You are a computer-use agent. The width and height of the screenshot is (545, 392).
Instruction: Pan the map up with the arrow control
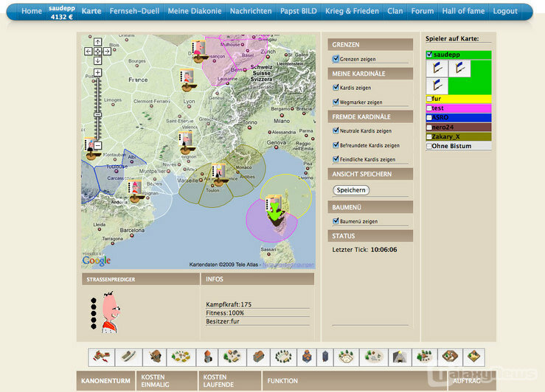click(97, 42)
